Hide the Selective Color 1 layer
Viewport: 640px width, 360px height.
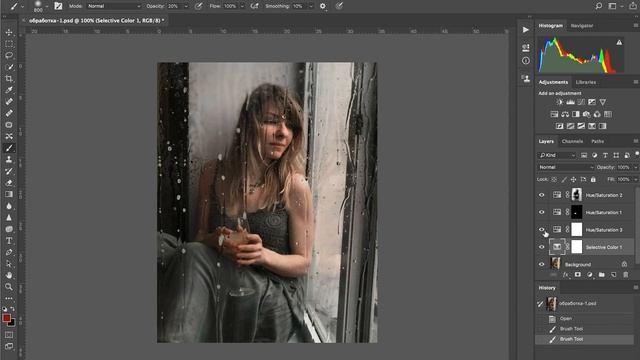tap(542, 247)
